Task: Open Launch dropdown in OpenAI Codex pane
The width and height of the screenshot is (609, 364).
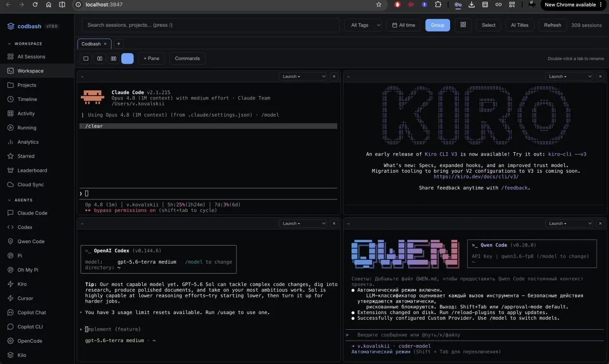Action: [x=303, y=224]
